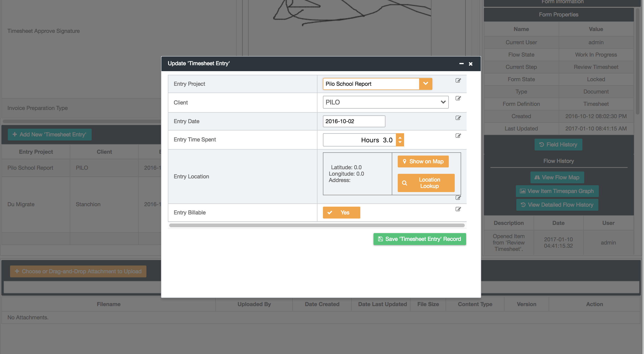644x354 pixels.
Task: Toggle the Entry Billable Yes button
Action: coord(341,213)
